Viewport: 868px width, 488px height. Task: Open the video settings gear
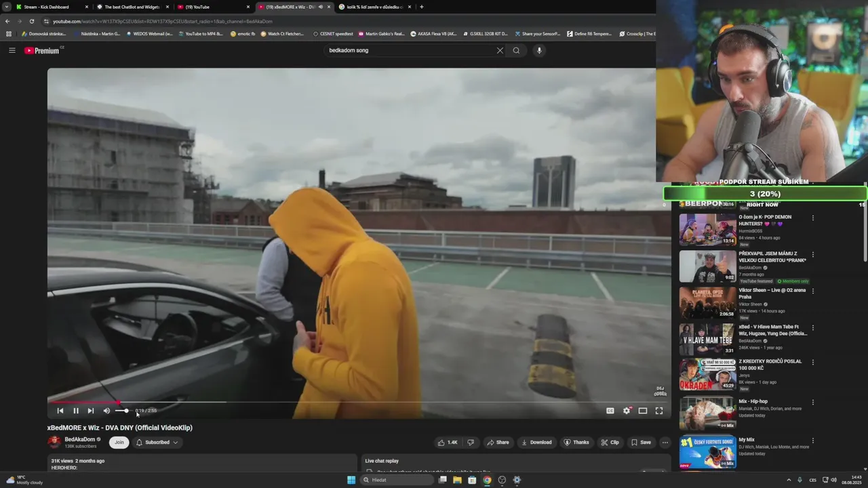pyautogui.click(x=627, y=411)
